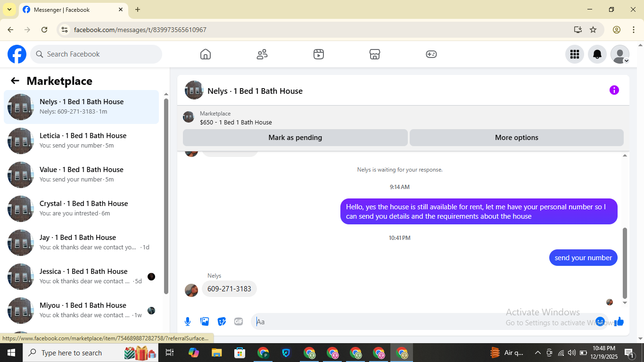This screenshot has width=644, height=362.
Task: Open Microsoft Store from taskbar
Action: pos(240,353)
